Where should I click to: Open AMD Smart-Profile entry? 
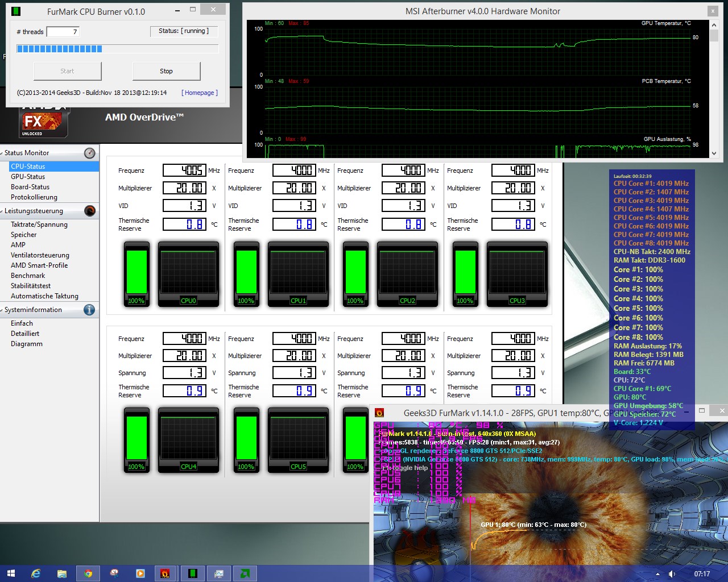(x=39, y=265)
